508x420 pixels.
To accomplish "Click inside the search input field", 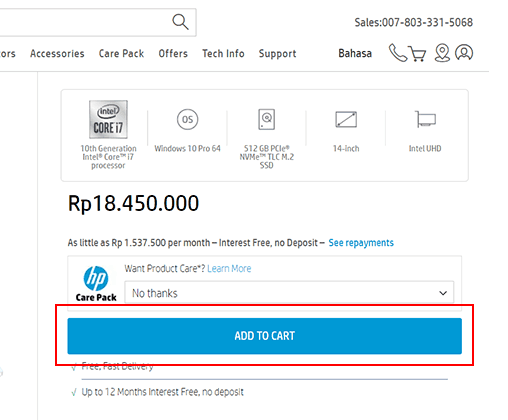I will pyautogui.click(x=83, y=22).
